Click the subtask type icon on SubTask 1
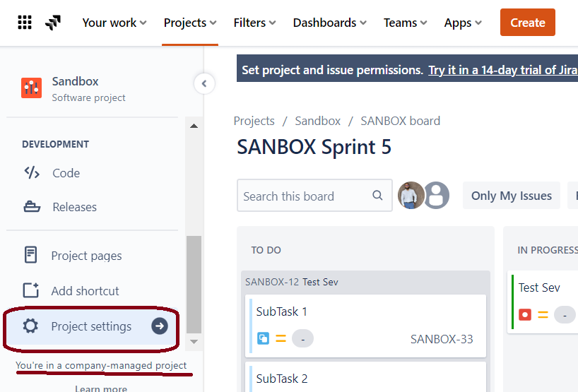 pyautogui.click(x=263, y=338)
